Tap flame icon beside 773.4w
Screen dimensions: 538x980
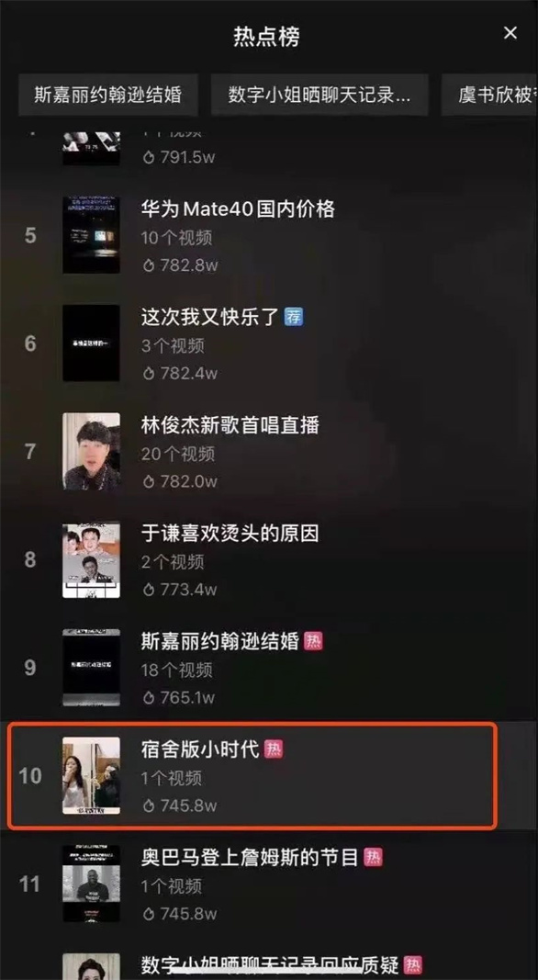149,589
